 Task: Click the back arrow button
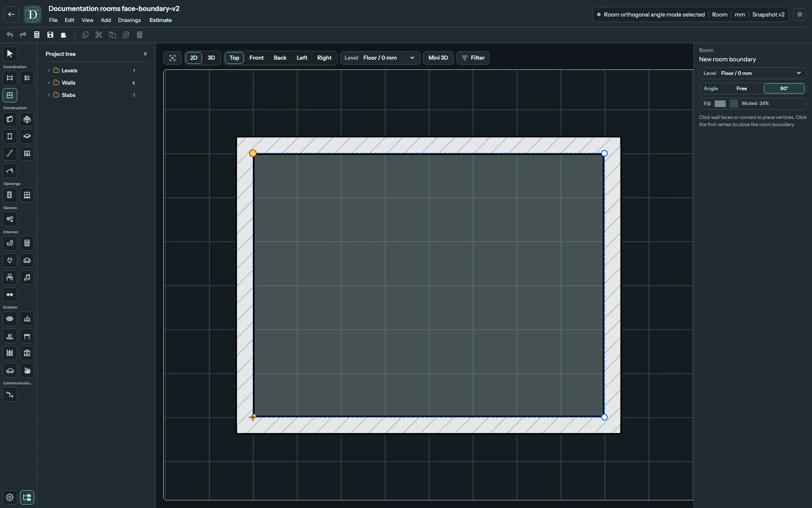pyautogui.click(x=11, y=14)
